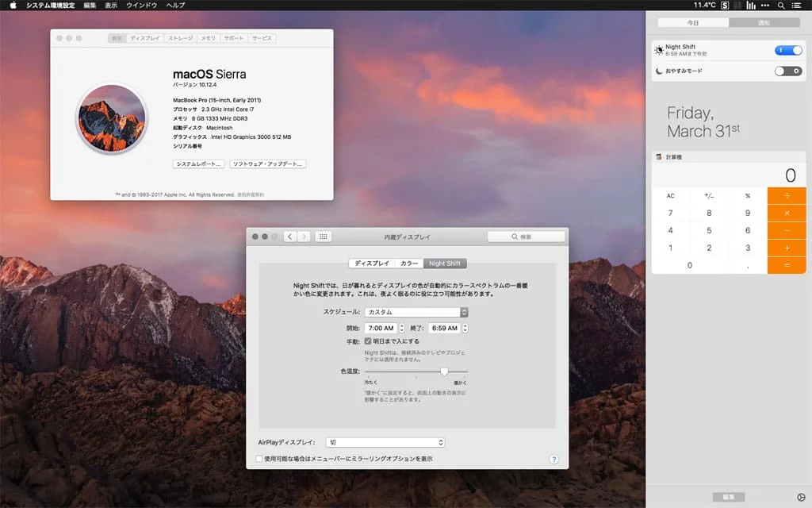
Task: Open help with the question mark button
Action: (x=553, y=459)
